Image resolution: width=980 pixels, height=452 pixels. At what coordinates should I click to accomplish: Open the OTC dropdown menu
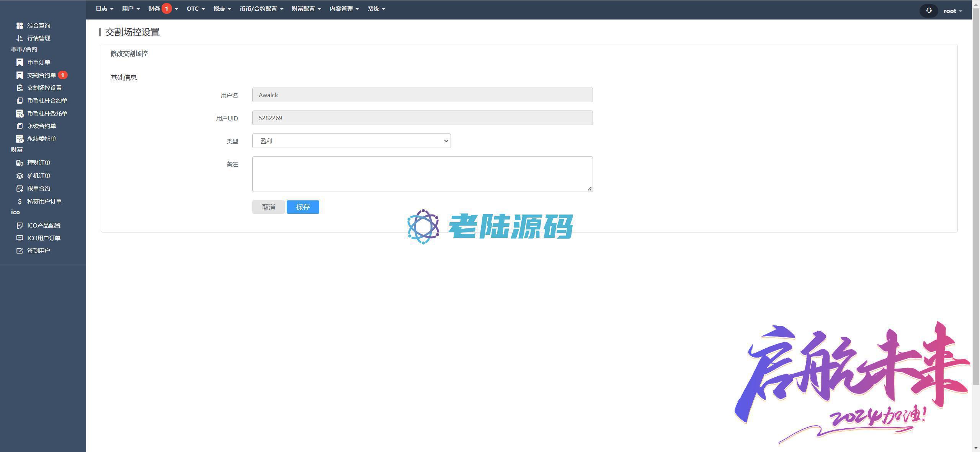point(196,8)
